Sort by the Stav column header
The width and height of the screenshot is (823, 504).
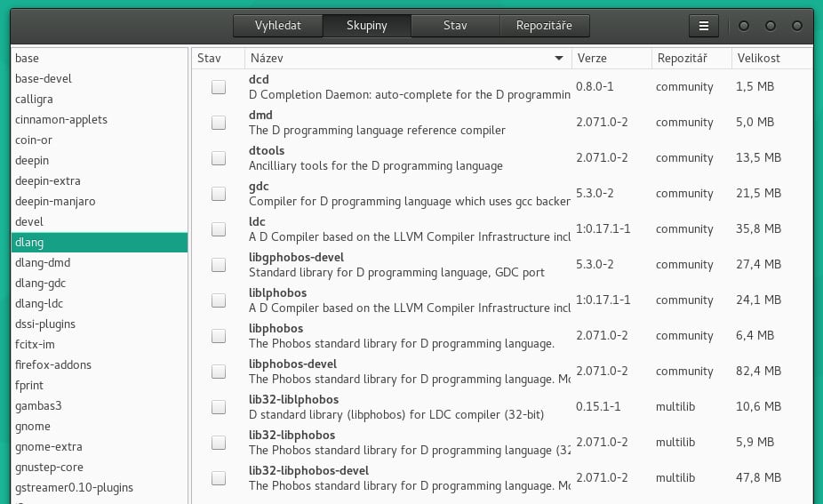(219, 59)
